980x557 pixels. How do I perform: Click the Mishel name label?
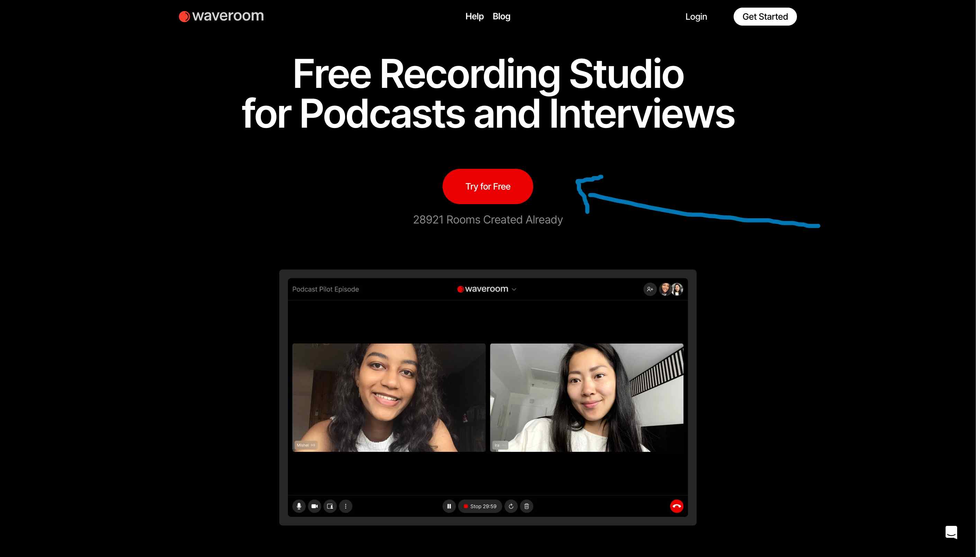click(x=305, y=445)
